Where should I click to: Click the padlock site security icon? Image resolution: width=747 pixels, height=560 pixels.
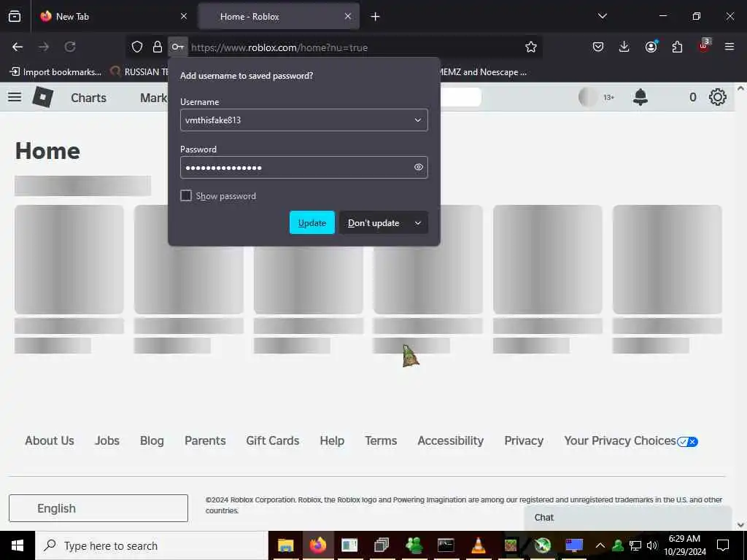point(158,47)
